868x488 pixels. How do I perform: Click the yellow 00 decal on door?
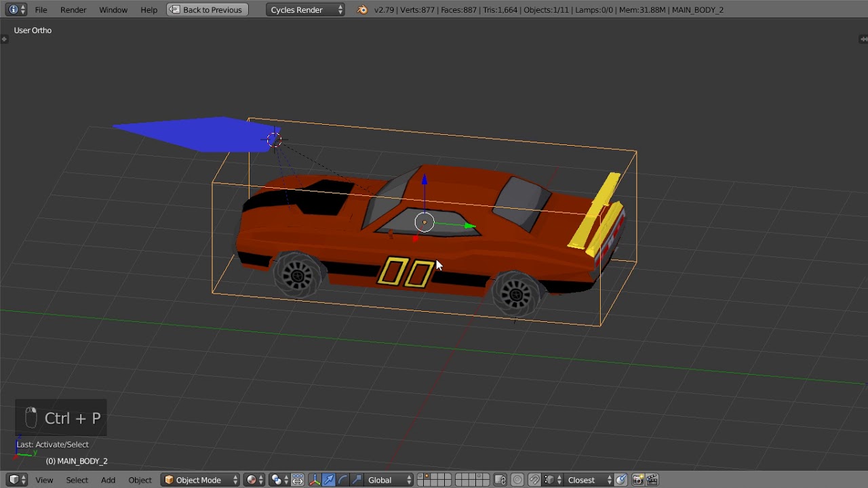pos(406,272)
